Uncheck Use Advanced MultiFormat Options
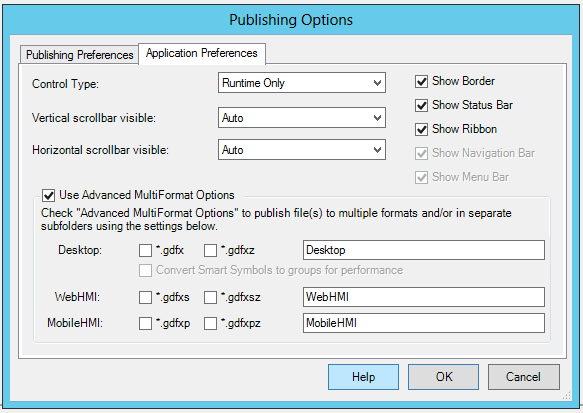Viewport: 583px width, 413px height. (49, 195)
